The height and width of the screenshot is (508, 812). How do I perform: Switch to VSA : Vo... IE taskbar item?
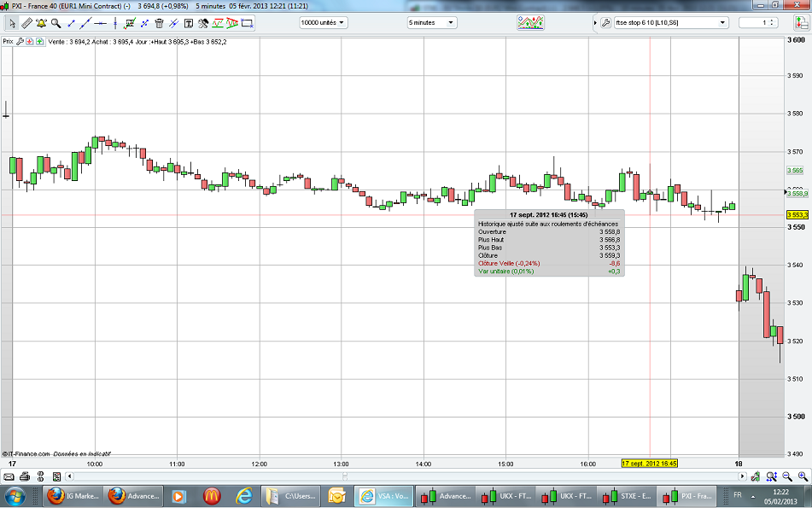pyautogui.click(x=384, y=496)
